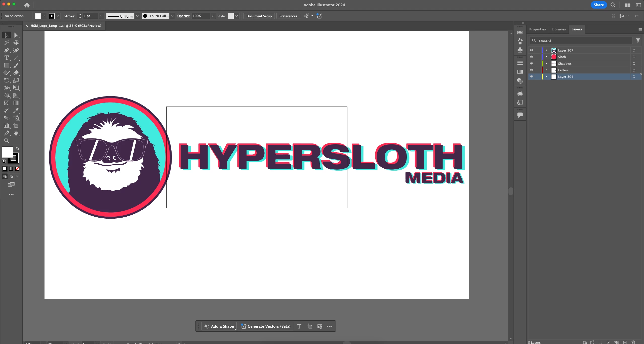This screenshot has width=644, height=344.
Task: Choose the Magic Wand tool
Action: click(6, 43)
